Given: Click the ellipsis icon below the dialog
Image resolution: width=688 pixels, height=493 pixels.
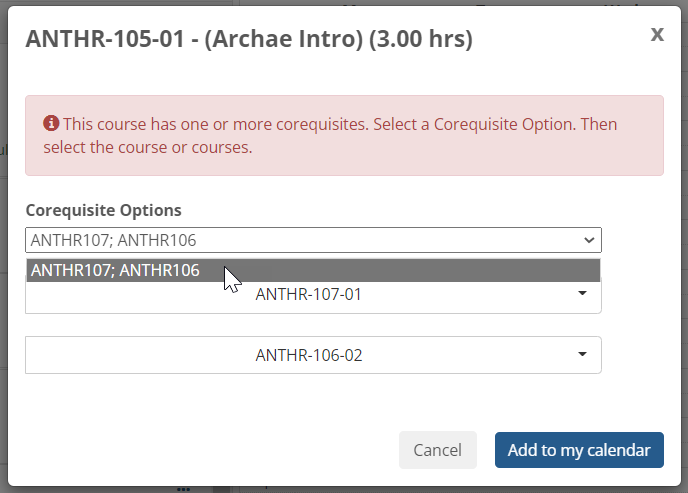Looking at the screenshot, I should tap(184, 490).
